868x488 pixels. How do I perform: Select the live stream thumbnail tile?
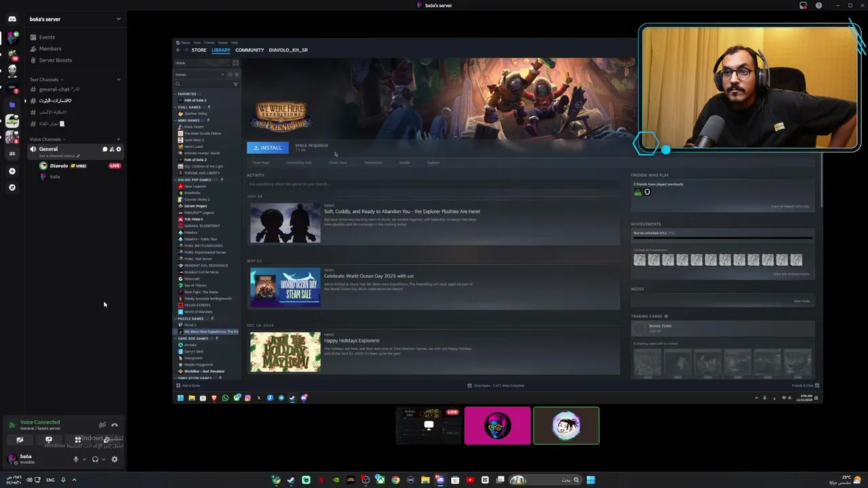coord(429,426)
